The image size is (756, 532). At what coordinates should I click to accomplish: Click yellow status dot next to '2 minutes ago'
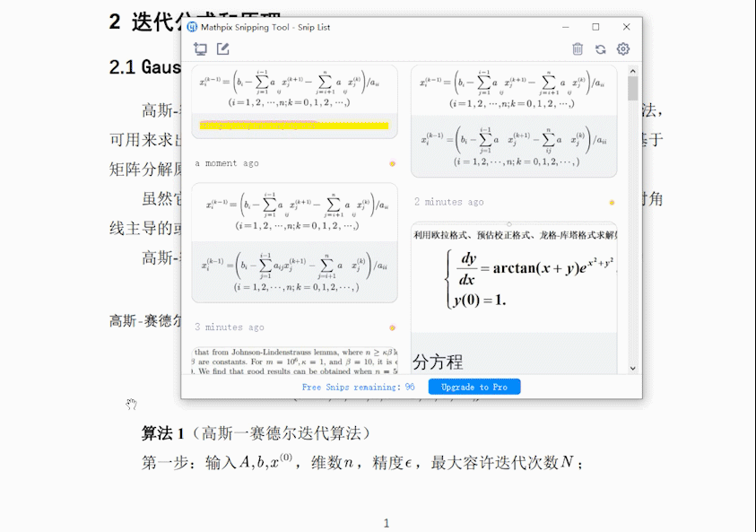[612, 203]
